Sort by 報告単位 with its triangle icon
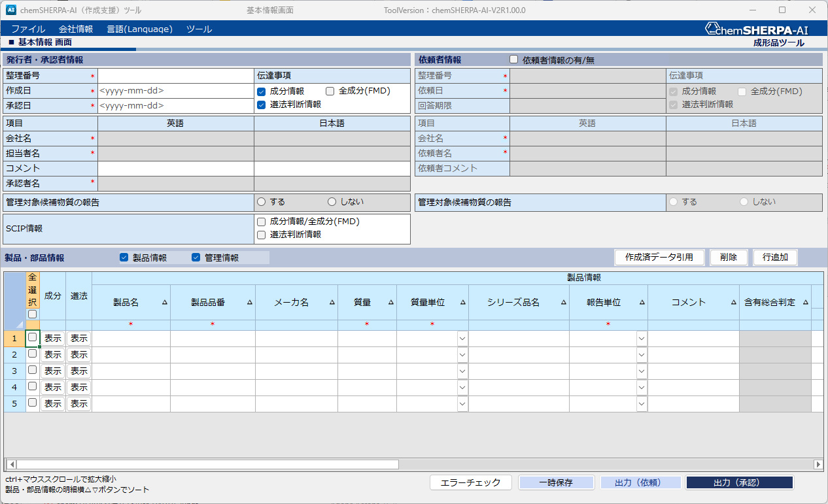Image resolution: width=828 pixels, height=504 pixels. [642, 303]
